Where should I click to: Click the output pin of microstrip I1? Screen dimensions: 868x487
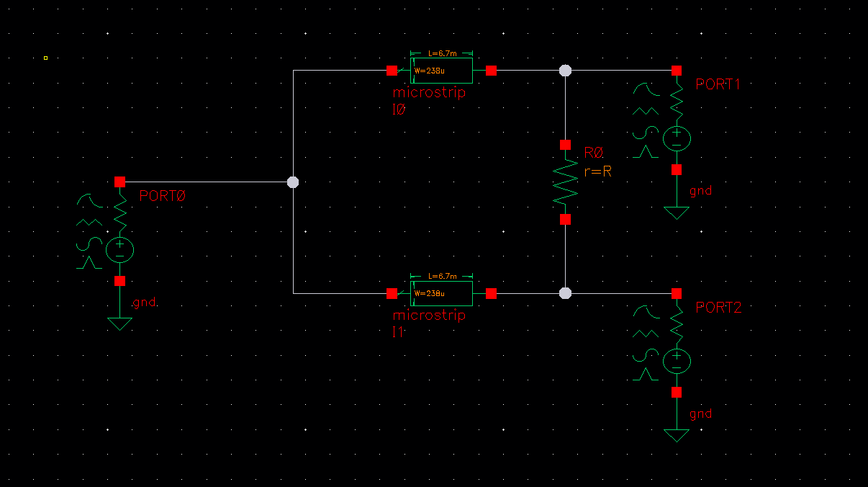pos(491,293)
